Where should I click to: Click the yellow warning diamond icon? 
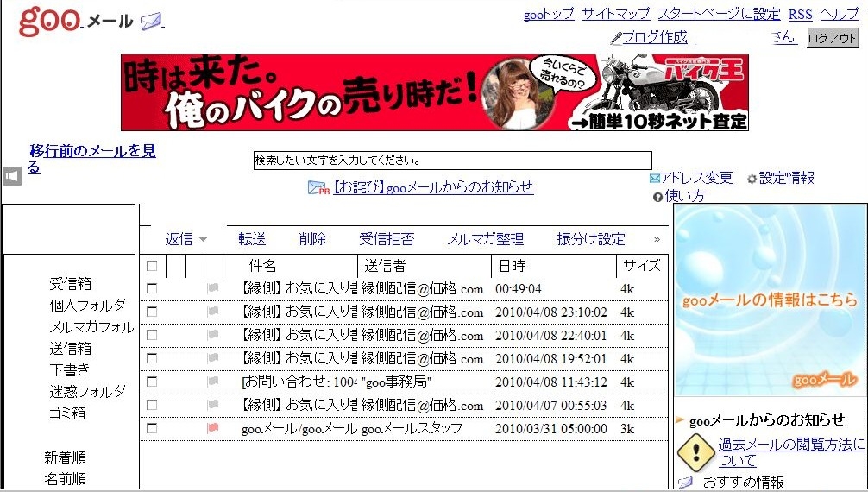point(695,451)
